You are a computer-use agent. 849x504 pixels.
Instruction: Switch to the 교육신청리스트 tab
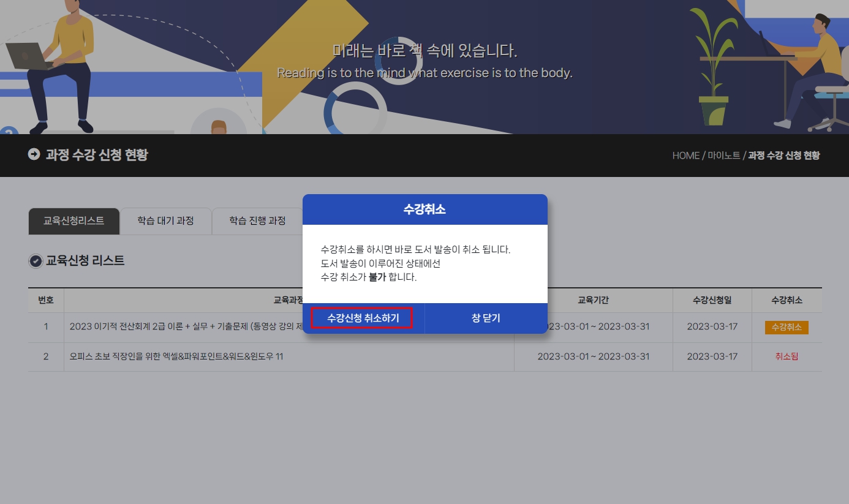[74, 221]
